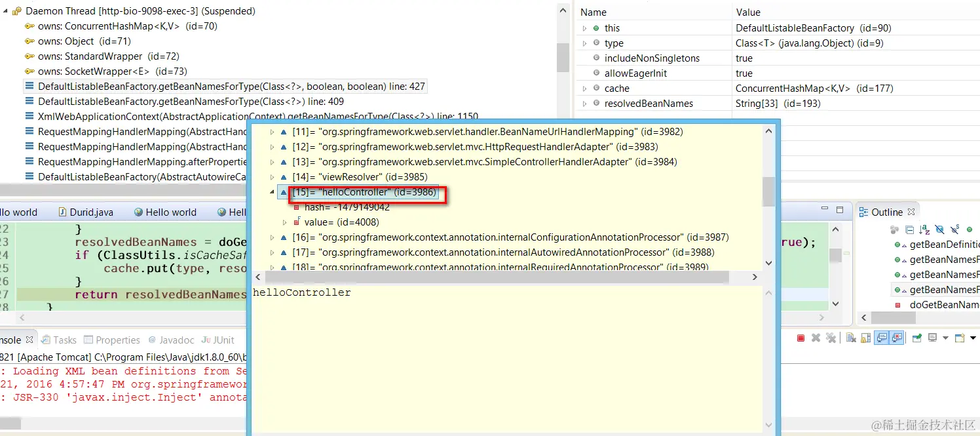Expand the resolvedBeanNames variable row

click(x=585, y=104)
